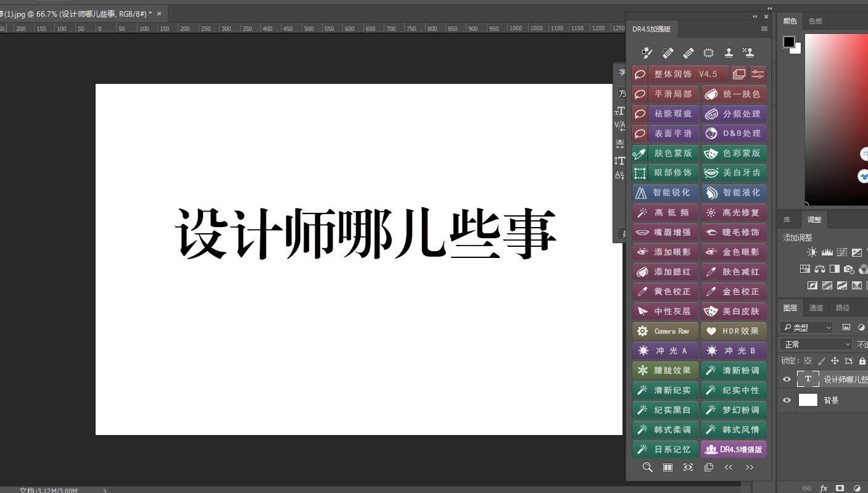Select the Brightness/Contrast adjustment icon
The width and height of the screenshot is (868, 493).
(x=811, y=252)
